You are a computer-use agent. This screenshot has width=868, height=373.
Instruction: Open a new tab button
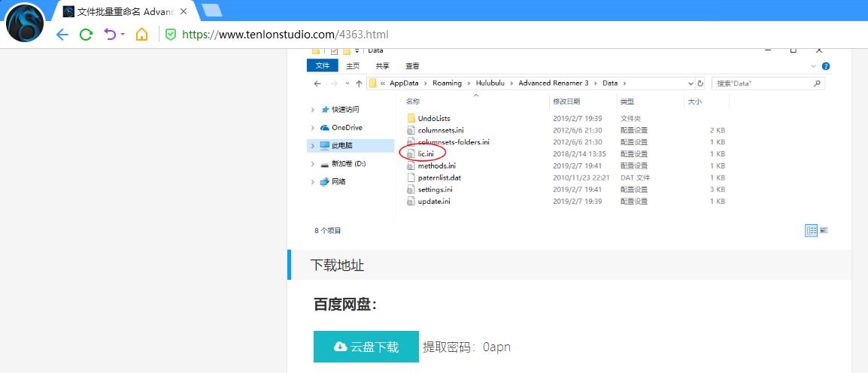click(x=212, y=10)
